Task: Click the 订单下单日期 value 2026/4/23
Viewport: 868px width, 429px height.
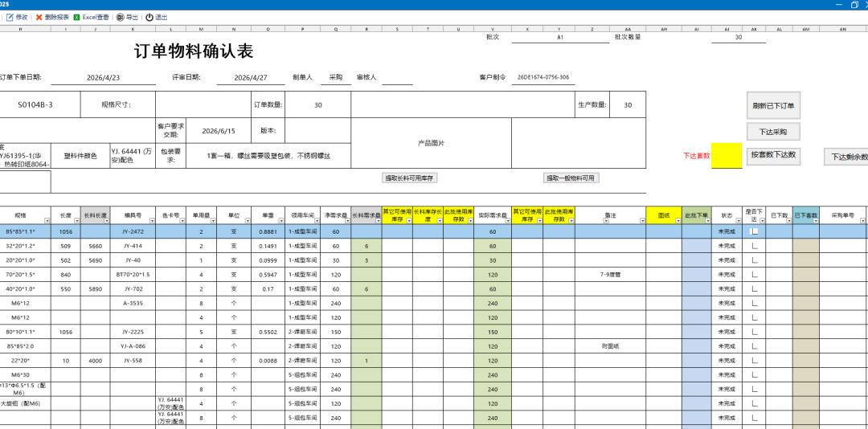Action: [x=103, y=77]
